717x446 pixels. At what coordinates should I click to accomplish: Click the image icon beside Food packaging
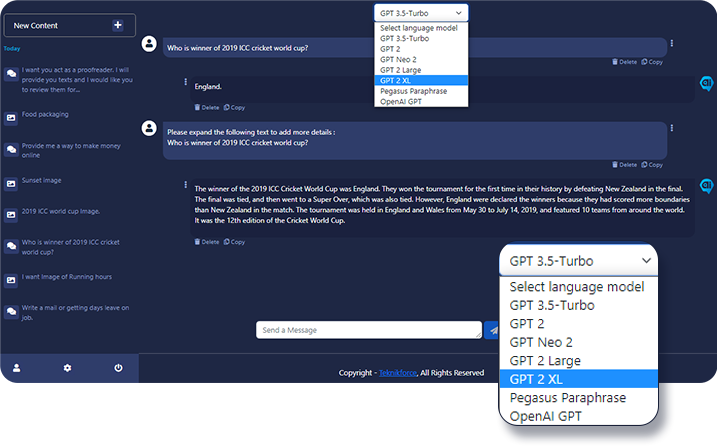tap(11, 118)
